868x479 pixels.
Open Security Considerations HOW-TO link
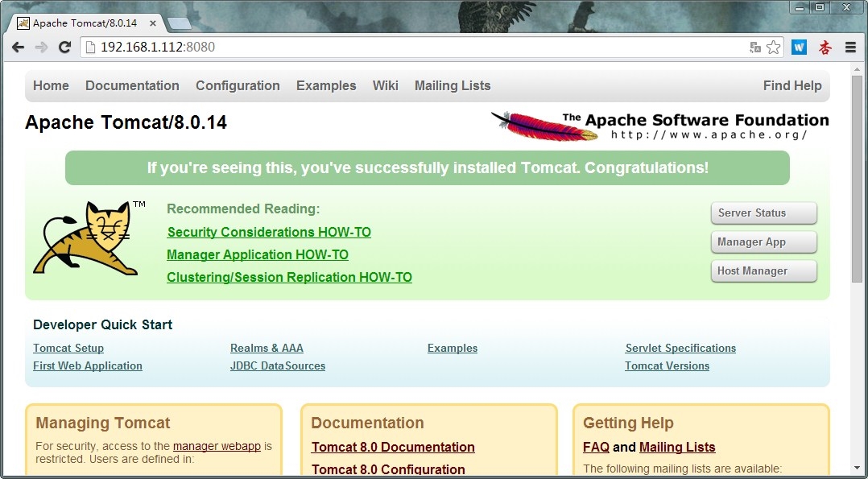pos(269,232)
